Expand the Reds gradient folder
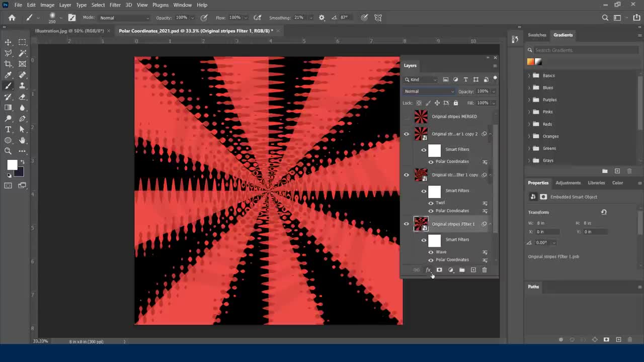Image resolution: width=644 pixels, height=362 pixels. [529, 124]
